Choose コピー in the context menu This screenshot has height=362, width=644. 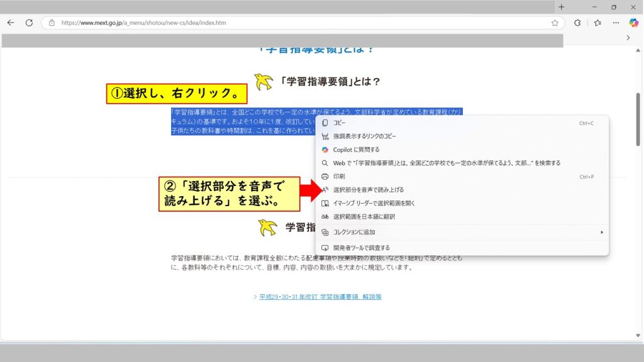click(340, 123)
